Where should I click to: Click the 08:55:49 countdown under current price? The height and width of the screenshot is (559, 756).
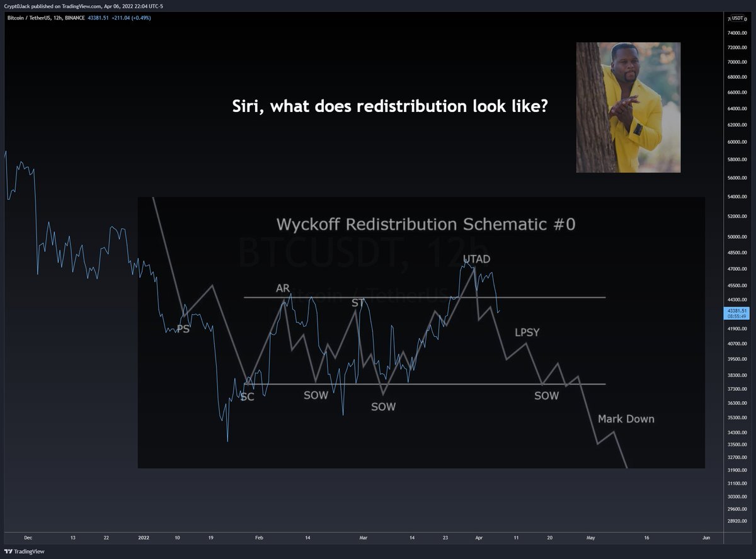(x=737, y=317)
